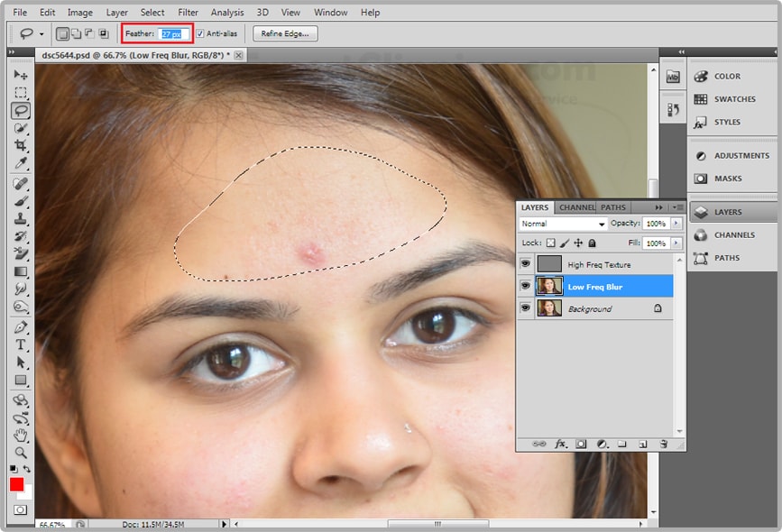Choose the Crop tool
The width and height of the screenshot is (782, 532).
click(20, 145)
